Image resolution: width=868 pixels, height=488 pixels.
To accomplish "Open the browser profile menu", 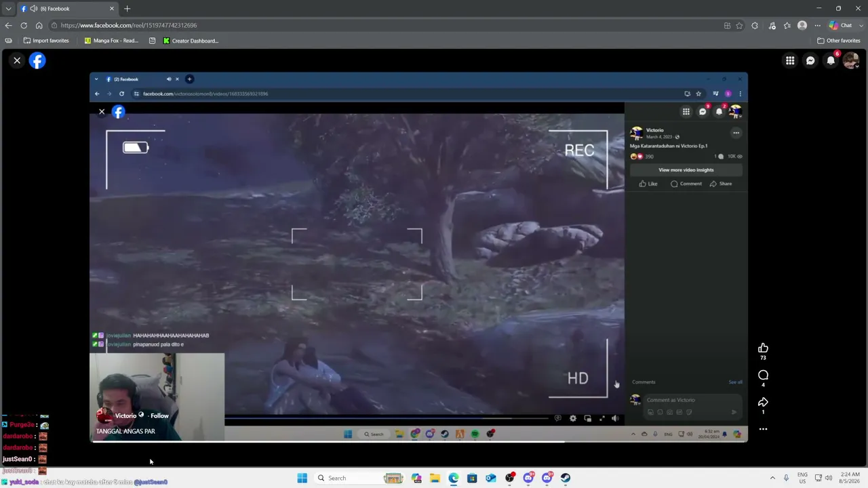I will tap(802, 26).
